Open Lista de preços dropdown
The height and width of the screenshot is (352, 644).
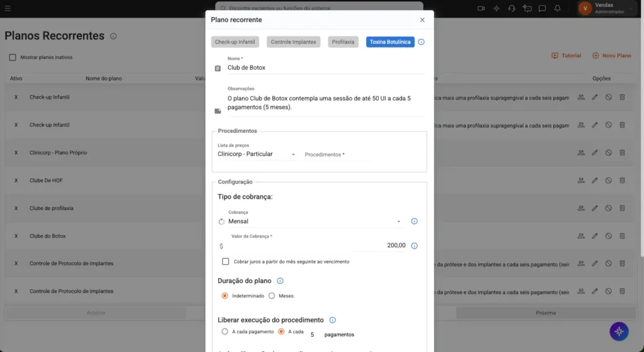point(257,154)
